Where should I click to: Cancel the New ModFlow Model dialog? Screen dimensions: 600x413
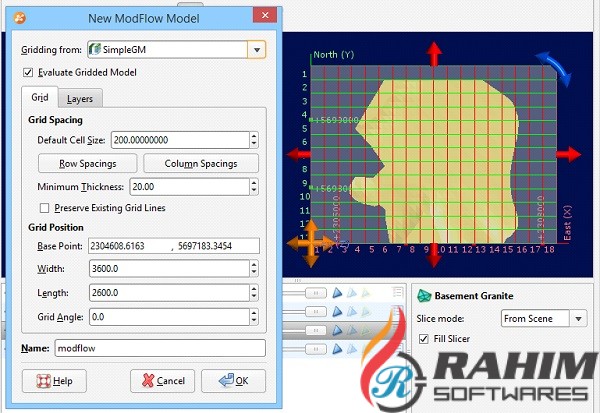coord(162,381)
